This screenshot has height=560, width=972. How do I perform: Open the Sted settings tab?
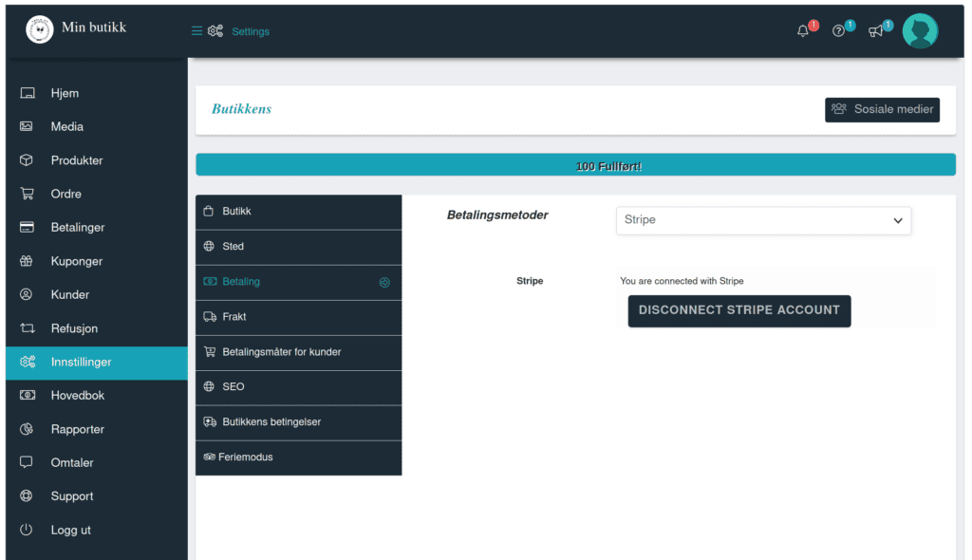click(x=298, y=247)
